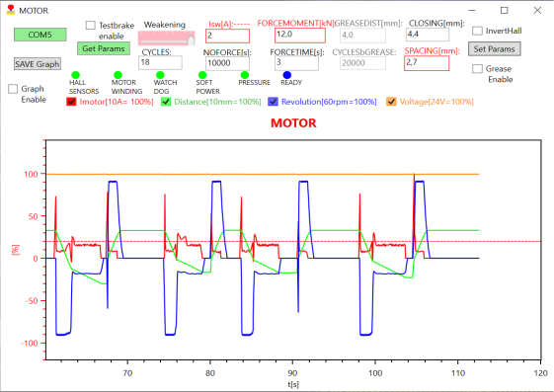Click the SAVE Graph button

[38, 64]
